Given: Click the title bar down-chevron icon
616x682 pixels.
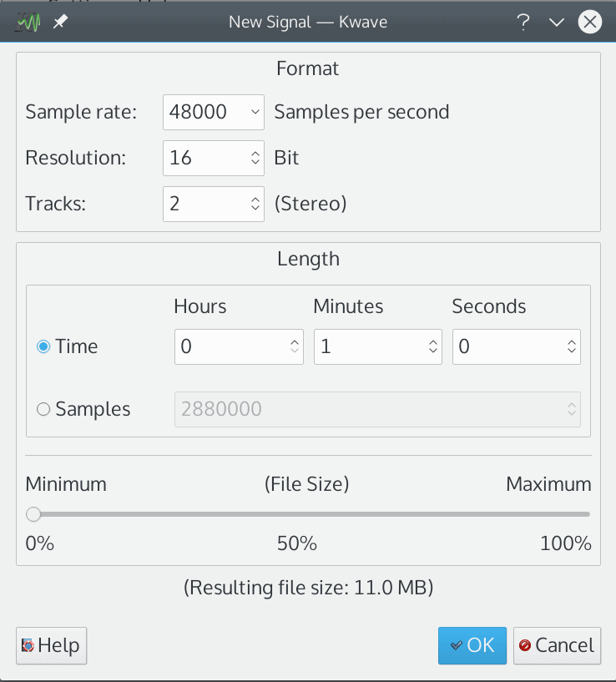Looking at the screenshot, I should coord(557,23).
